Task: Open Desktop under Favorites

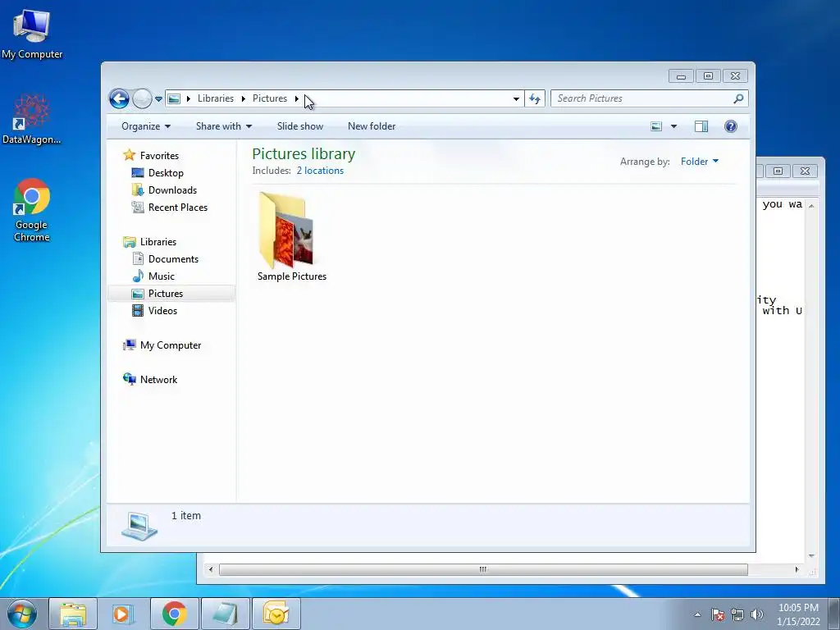Action: [166, 173]
